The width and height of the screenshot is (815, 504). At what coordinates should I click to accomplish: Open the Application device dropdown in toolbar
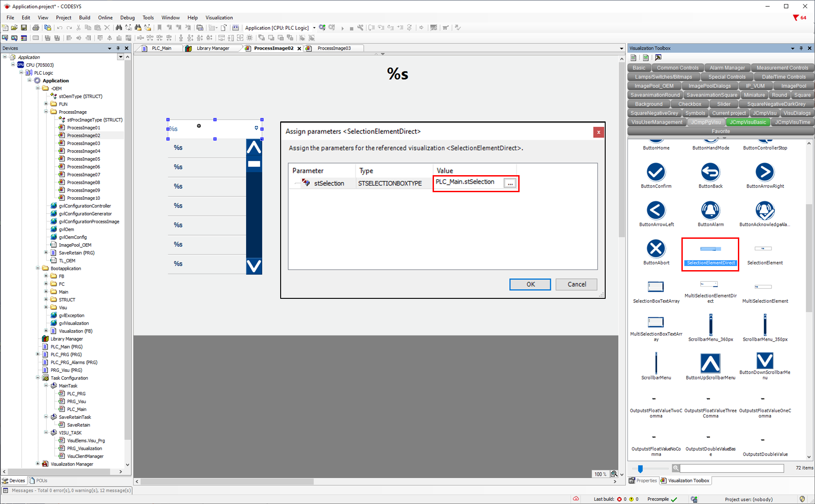pos(314,28)
